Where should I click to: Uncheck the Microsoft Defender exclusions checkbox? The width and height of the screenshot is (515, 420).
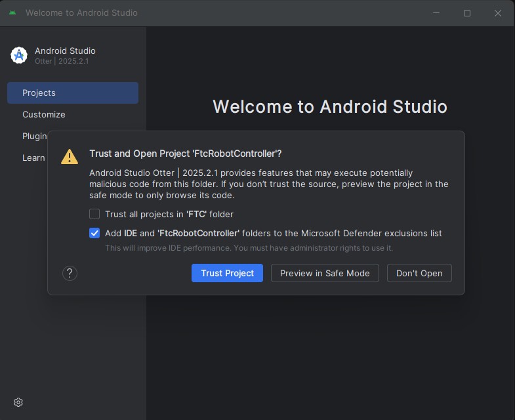[x=94, y=233]
